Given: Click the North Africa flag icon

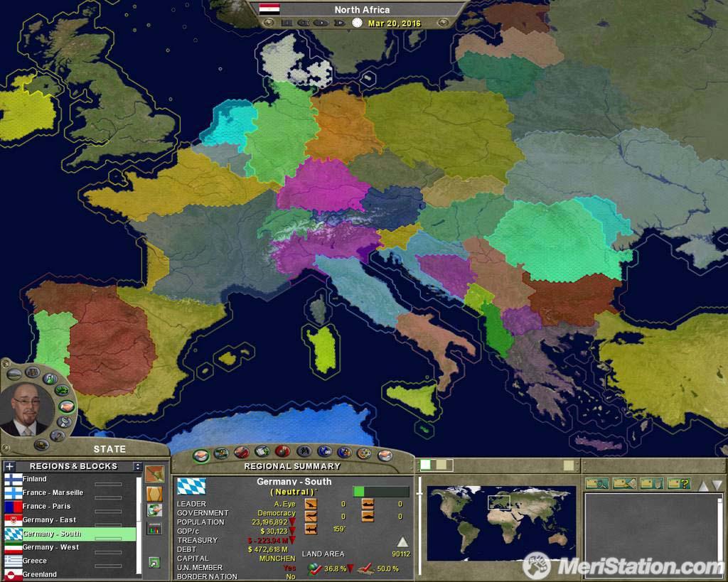Looking at the screenshot, I should tap(269, 9).
